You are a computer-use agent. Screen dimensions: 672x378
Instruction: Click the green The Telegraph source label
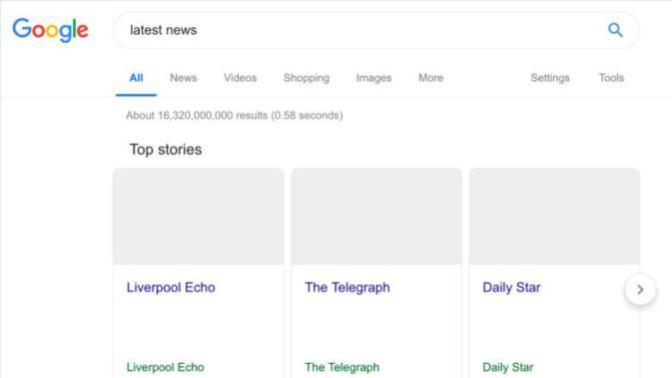point(342,367)
